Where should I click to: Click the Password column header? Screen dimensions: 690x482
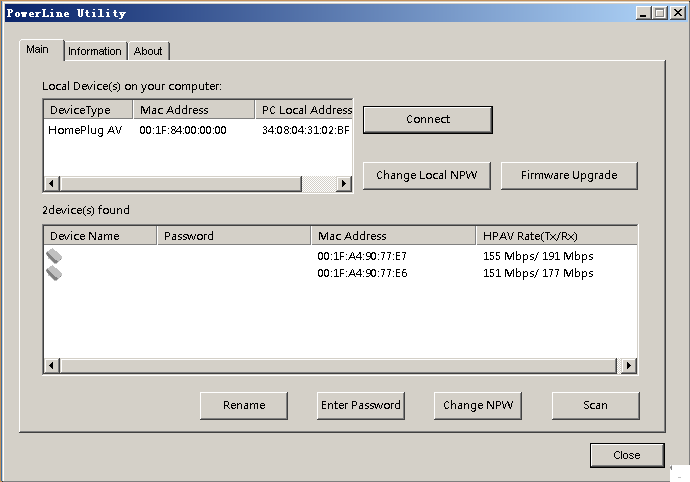coord(234,236)
